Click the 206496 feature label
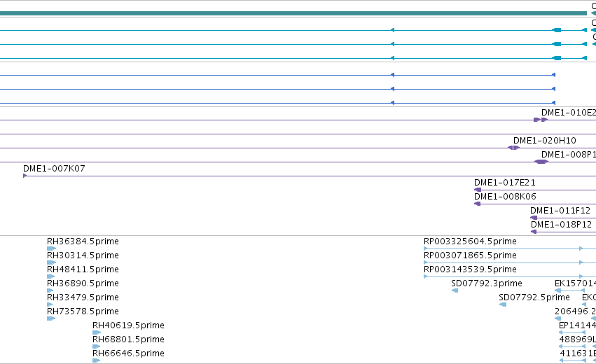The height and width of the screenshot is (364, 596). [x=571, y=311]
